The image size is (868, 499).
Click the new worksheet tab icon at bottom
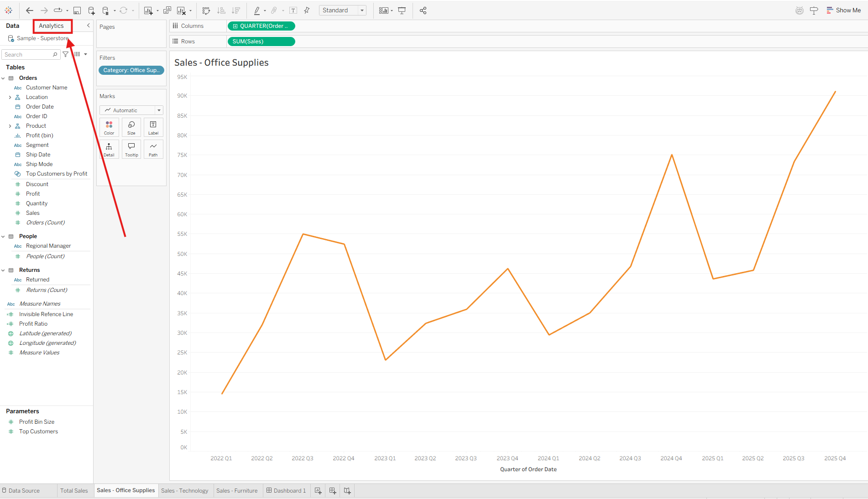pyautogui.click(x=318, y=491)
